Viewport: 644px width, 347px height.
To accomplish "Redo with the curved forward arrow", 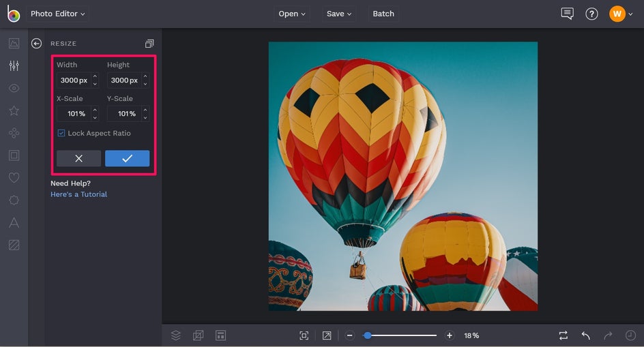I will click(x=609, y=335).
